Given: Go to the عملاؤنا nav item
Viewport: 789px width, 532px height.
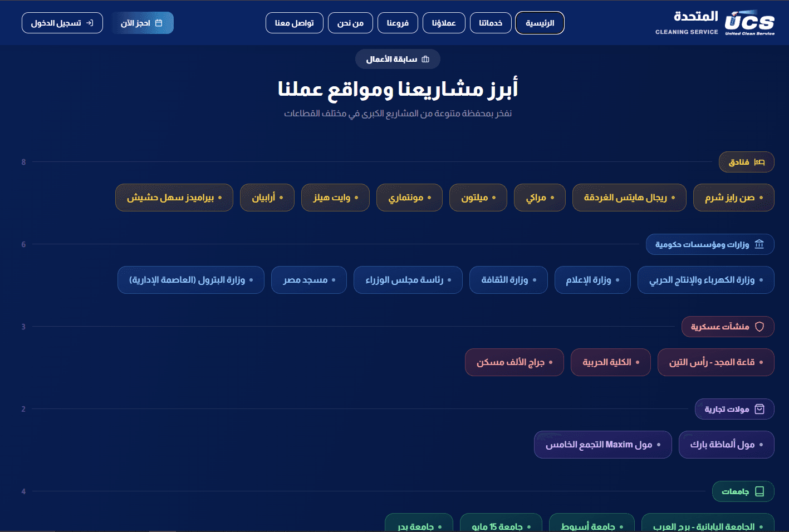Looking at the screenshot, I should (444, 23).
